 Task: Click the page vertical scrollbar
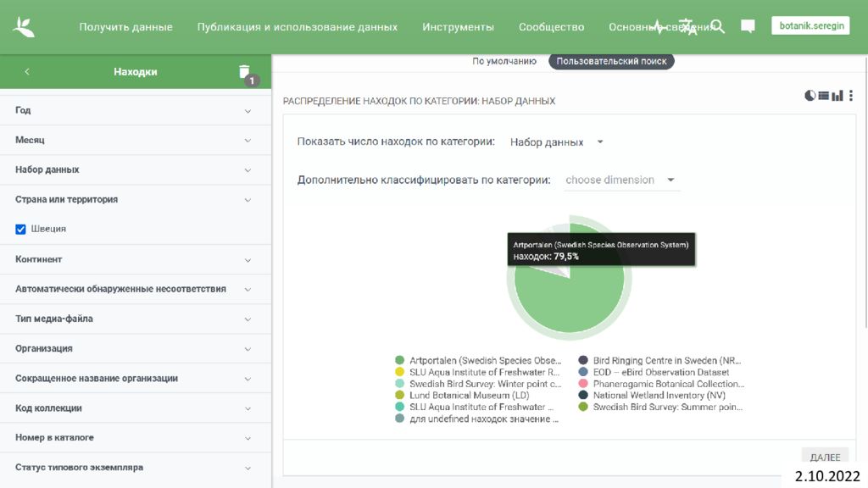point(865,191)
